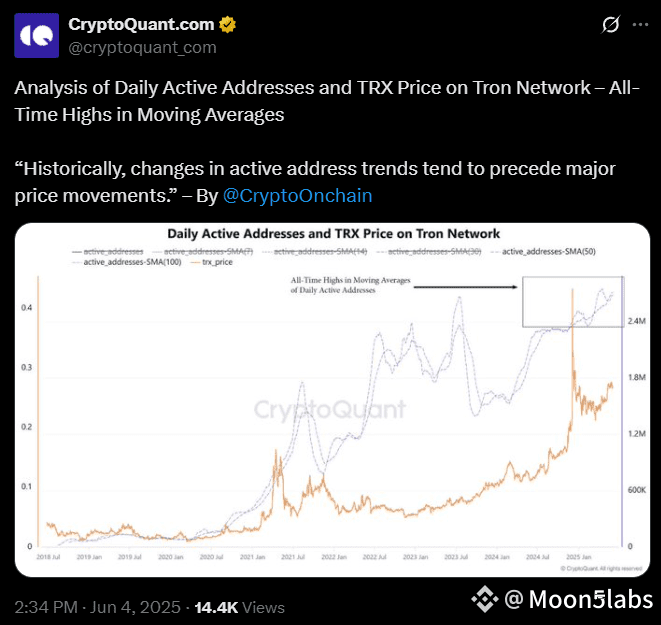
Task: Click the All-Time Highs highlighted box
Action: click(x=573, y=302)
